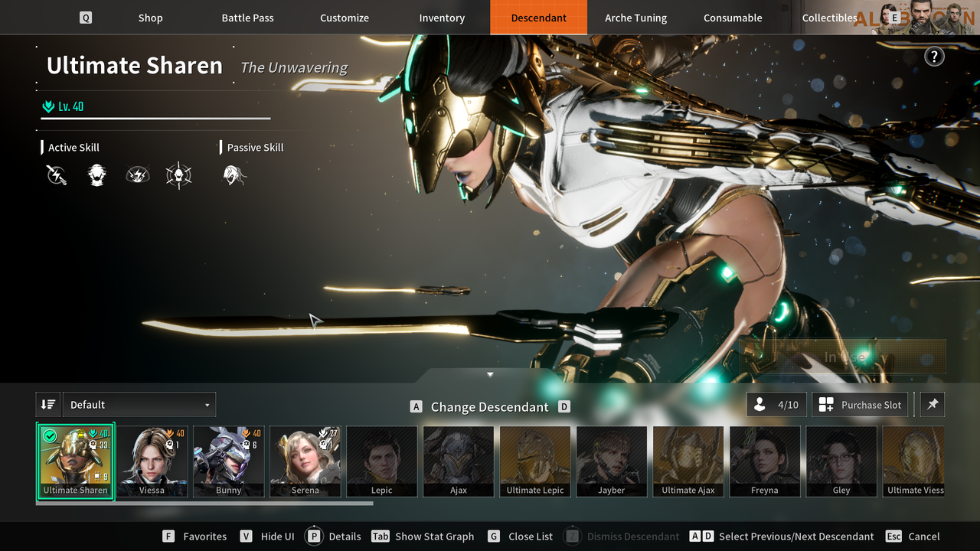The width and height of the screenshot is (980, 551).
Task: Click the Esc key Cancel hint
Action: point(913,536)
